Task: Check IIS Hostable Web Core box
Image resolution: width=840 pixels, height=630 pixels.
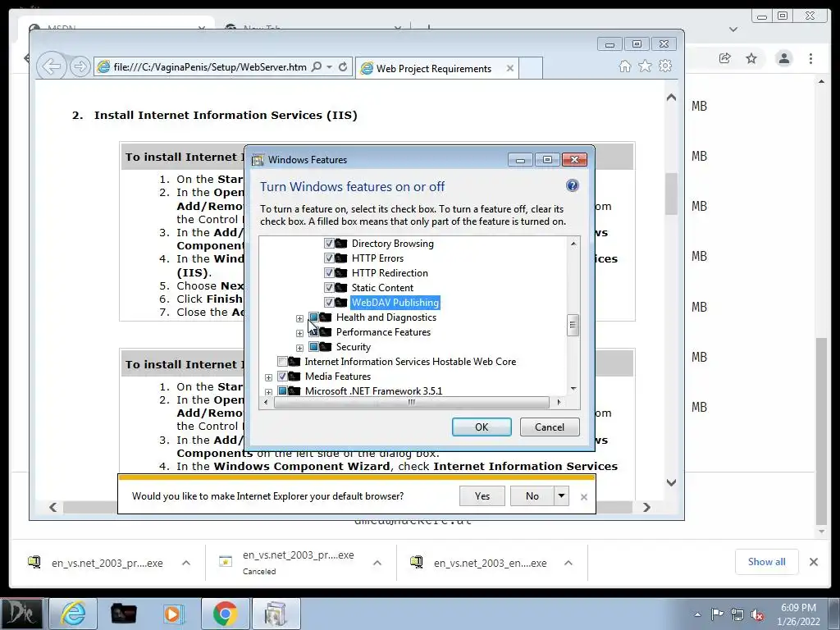Action: pos(282,362)
